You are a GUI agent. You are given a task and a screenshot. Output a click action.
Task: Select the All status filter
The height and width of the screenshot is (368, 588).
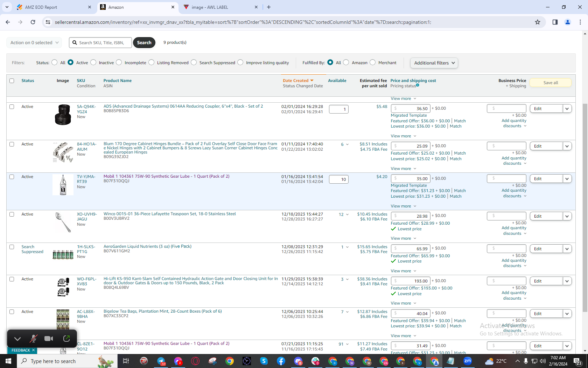tap(54, 62)
